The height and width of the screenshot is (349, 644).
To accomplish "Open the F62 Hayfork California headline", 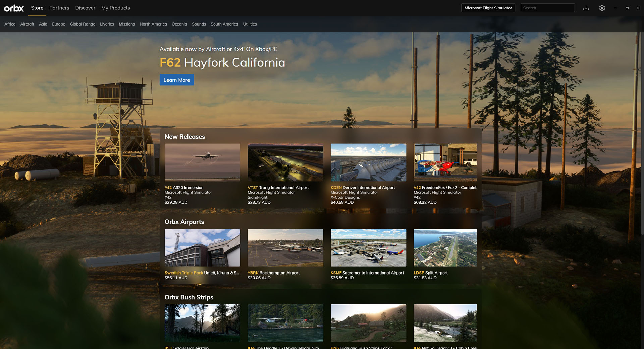I will [x=222, y=63].
